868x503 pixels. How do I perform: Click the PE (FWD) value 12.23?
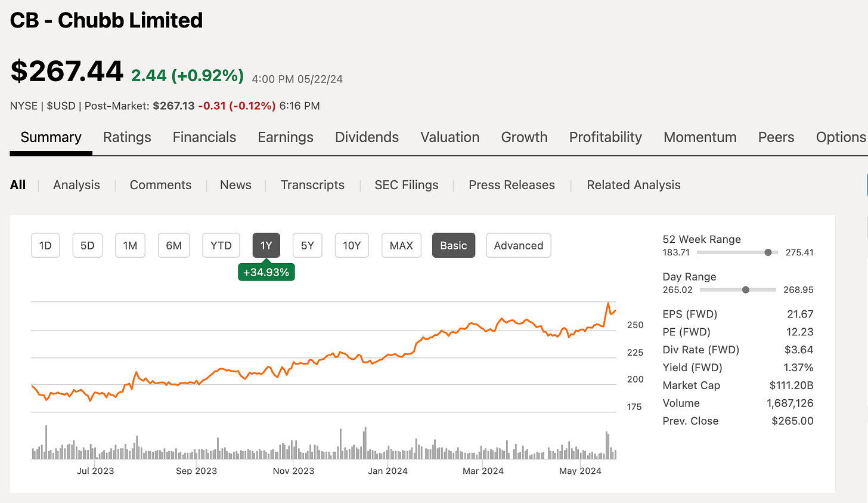(x=800, y=332)
